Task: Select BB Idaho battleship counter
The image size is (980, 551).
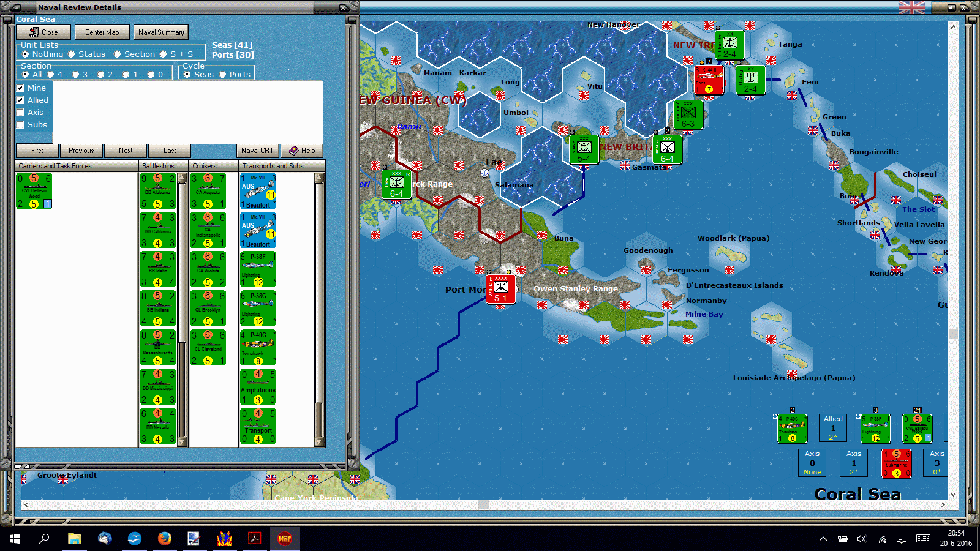Action: [157, 269]
